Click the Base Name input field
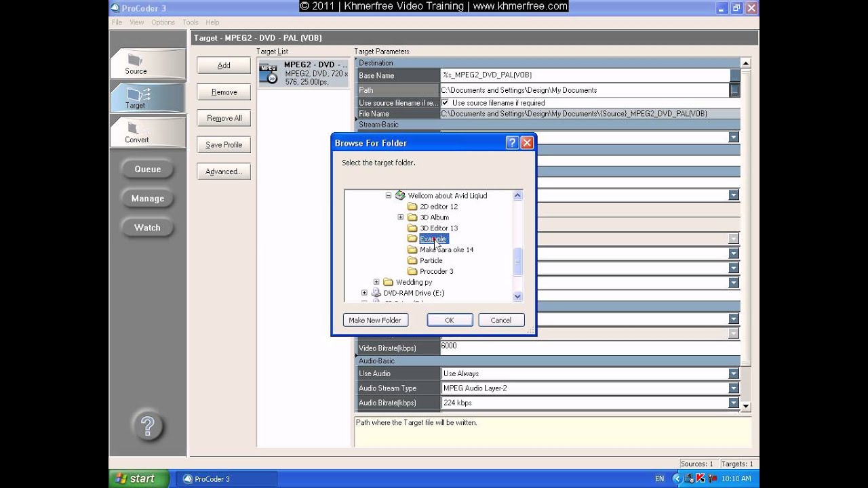The image size is (868, 488). click(x=585, y=75)
